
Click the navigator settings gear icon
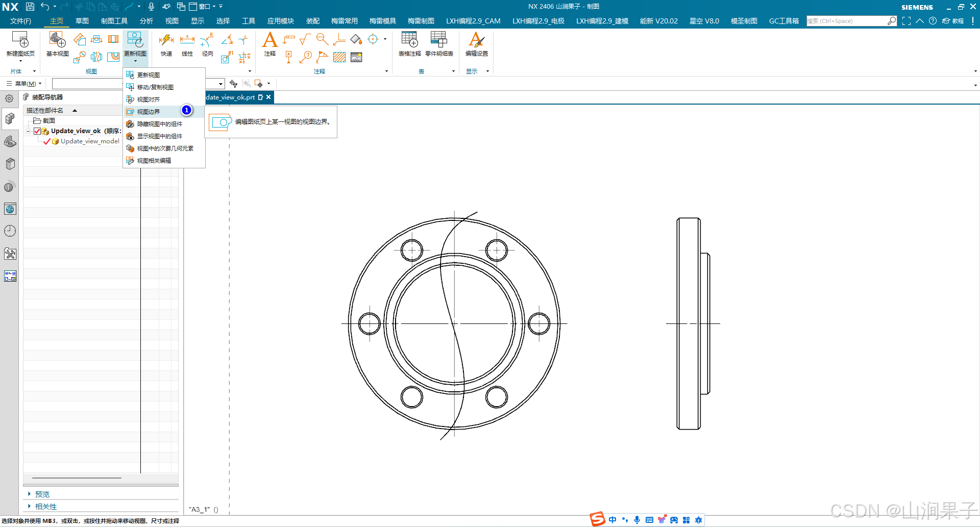(9, 98)
